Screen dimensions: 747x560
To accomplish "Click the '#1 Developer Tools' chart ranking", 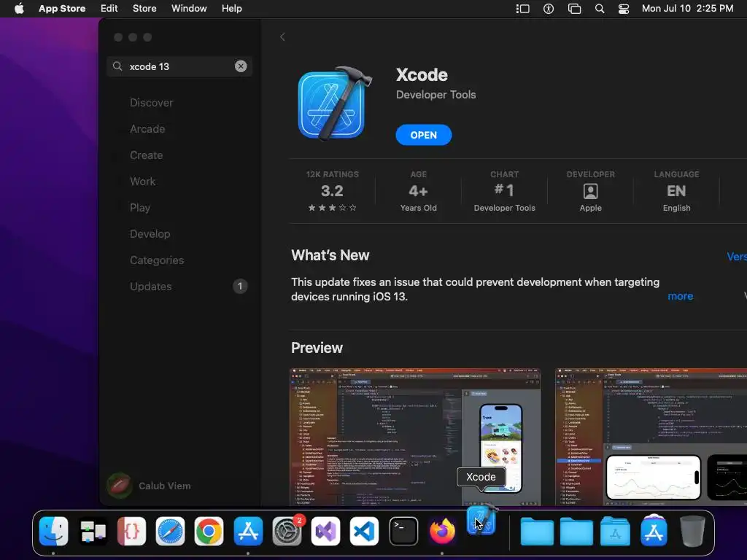I will [505, 191].
